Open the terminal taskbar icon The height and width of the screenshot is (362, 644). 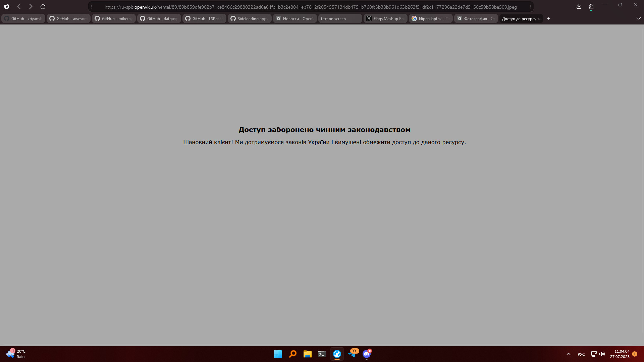click(x=322, y=354)
